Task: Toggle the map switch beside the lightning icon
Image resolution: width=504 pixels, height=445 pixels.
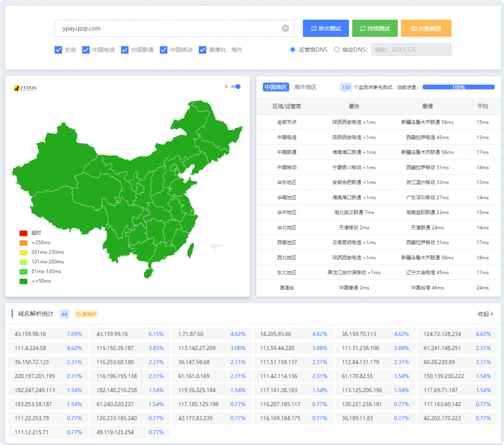Action: 236,87
